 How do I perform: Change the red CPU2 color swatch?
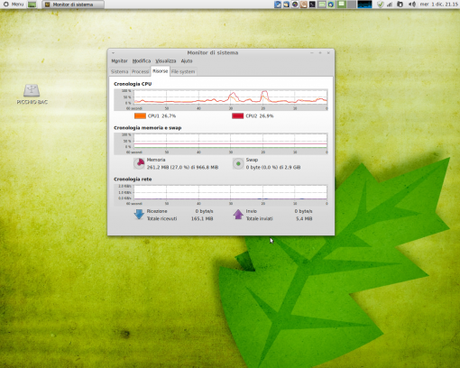coord(238,116)
